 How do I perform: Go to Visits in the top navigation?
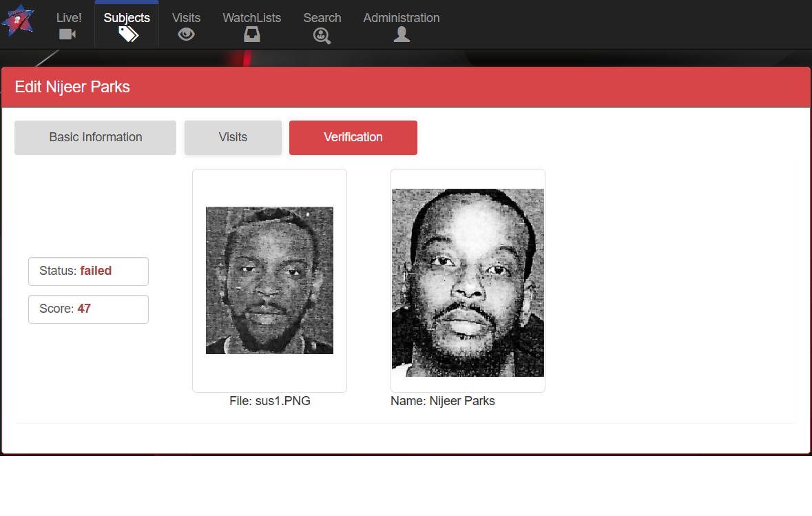click(x=187, y=18)
